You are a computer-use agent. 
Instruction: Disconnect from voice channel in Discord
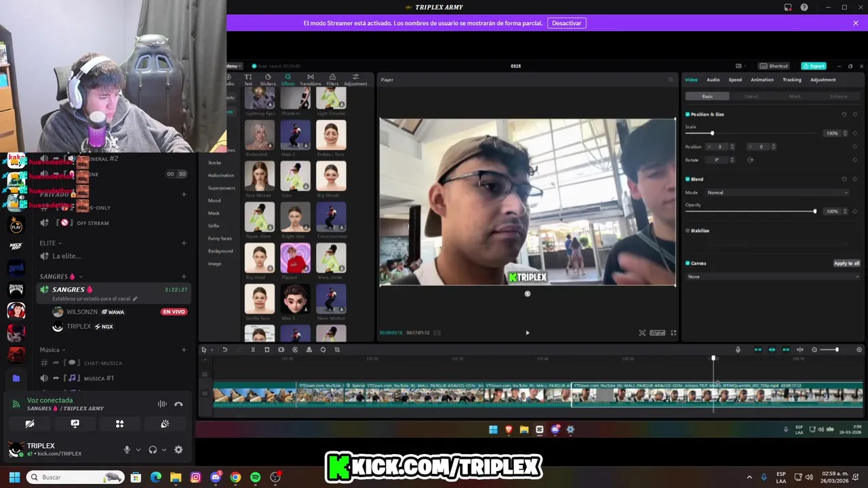click(x=178, y=404)
